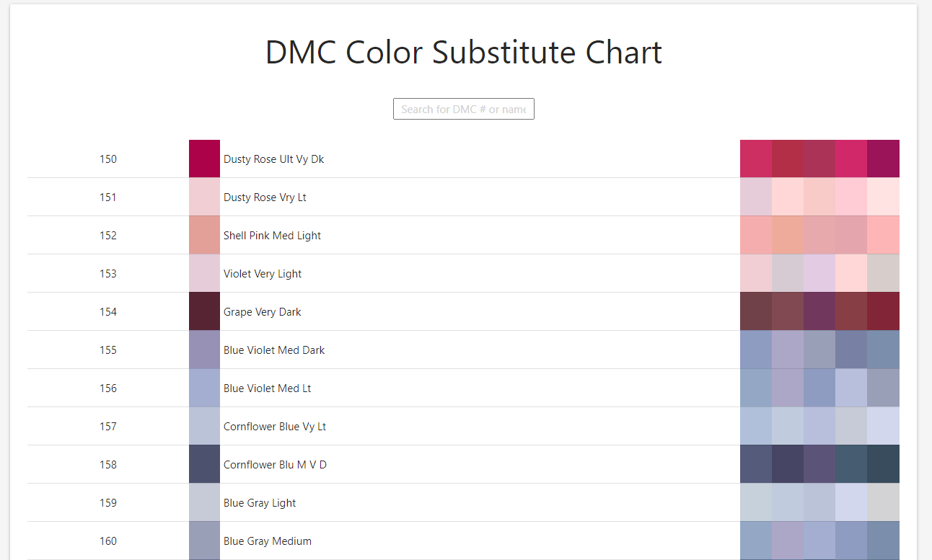Pick the last substitute swatch for 152

point(883,235)
